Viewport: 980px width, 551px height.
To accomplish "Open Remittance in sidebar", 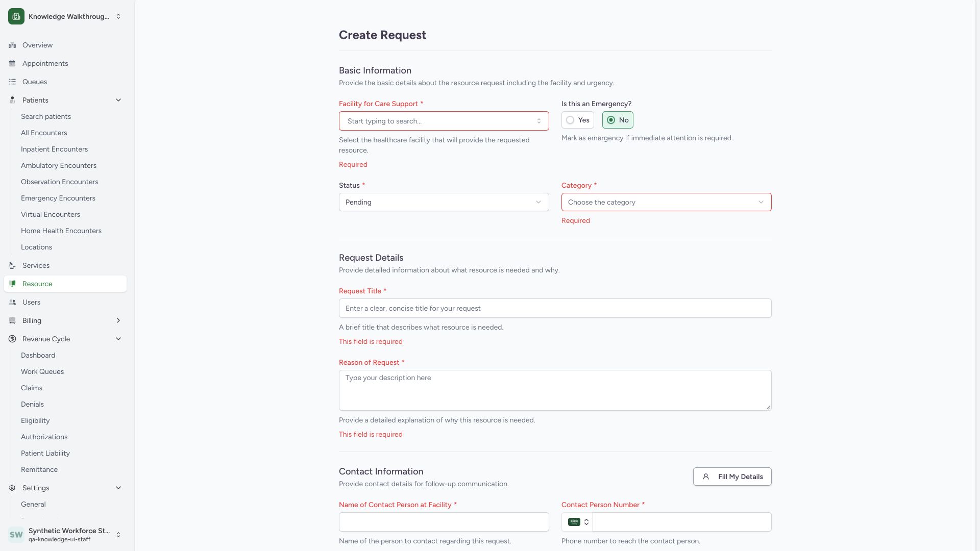I will point(39,470).
